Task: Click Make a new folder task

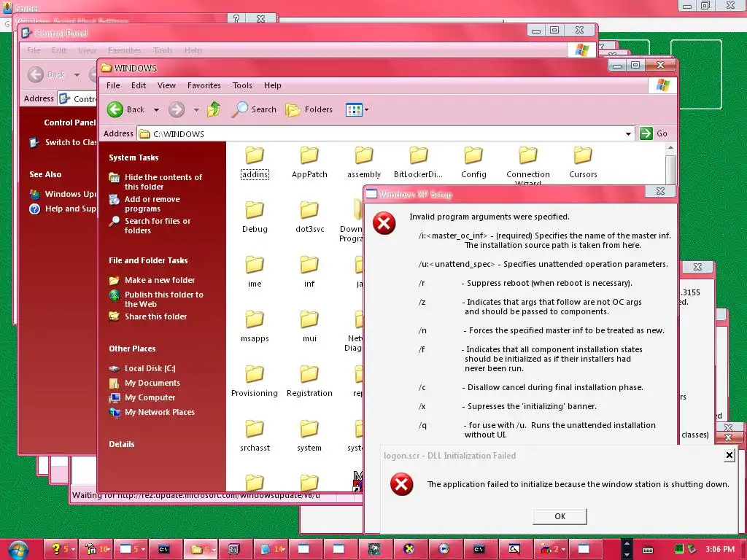Action: pyautogui.click(x=152, y=280)
